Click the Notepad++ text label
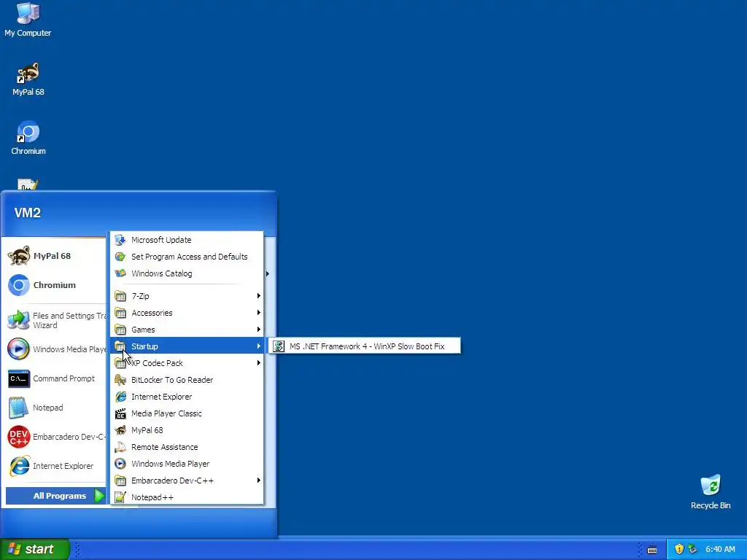 152,497
